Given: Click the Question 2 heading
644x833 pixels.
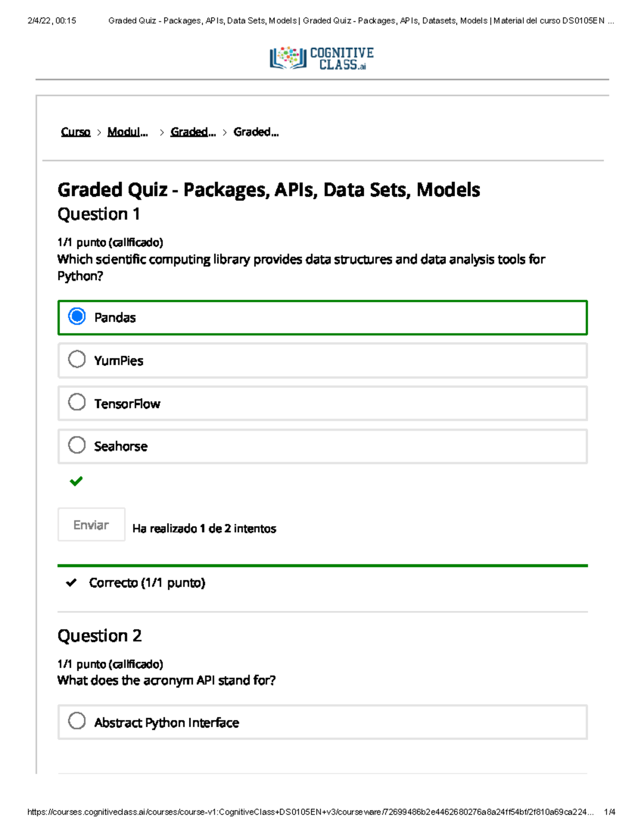Looking at the screenshot, I should coord(100,635).
